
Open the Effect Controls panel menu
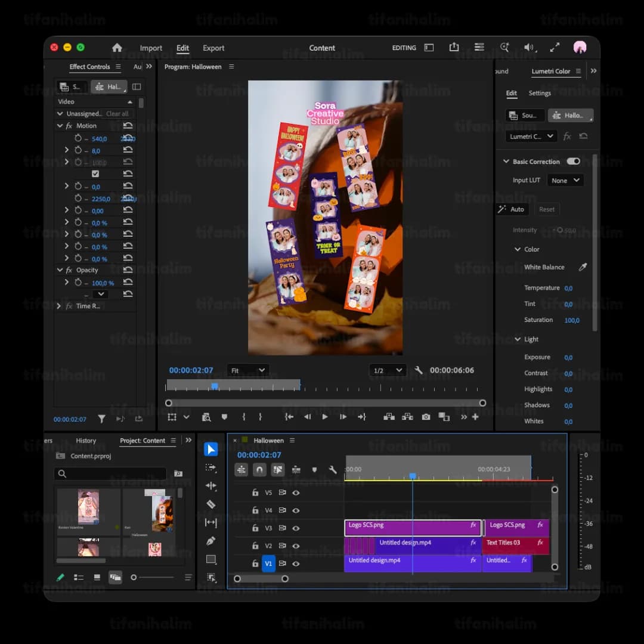pos(118,67)
